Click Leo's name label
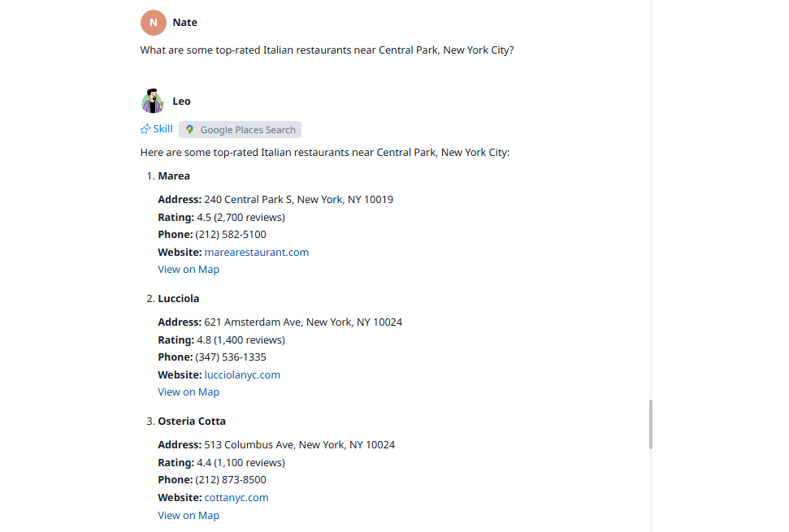Image resolution: width=789 pixels, height=532 pixels. [181, 101]
